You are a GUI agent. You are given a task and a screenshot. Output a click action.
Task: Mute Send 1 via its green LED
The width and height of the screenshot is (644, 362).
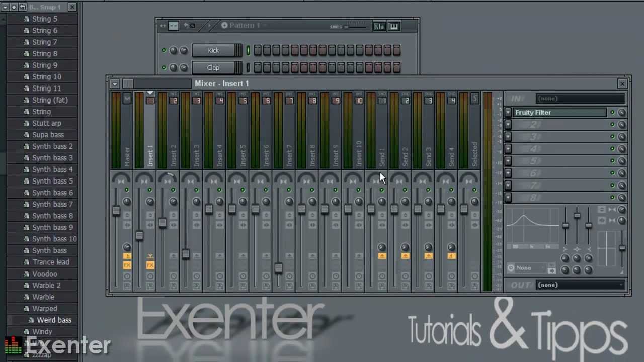click(381, 190)
